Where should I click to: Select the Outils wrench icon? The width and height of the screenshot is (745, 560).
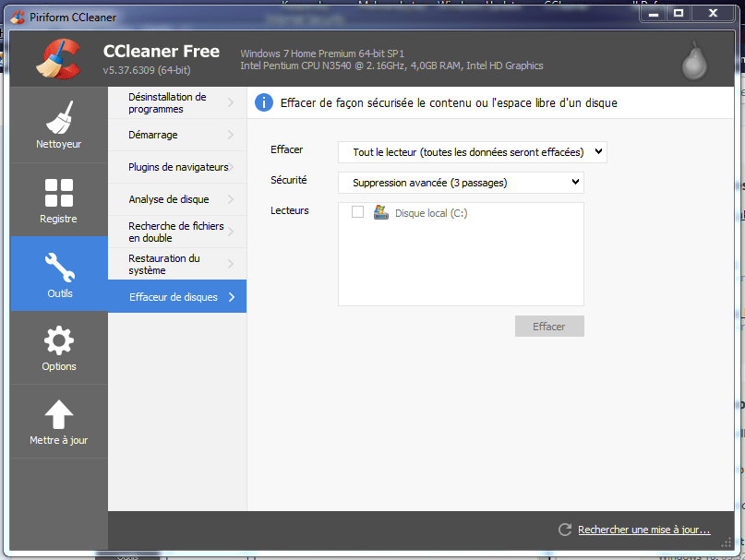[x=60, y=267]
